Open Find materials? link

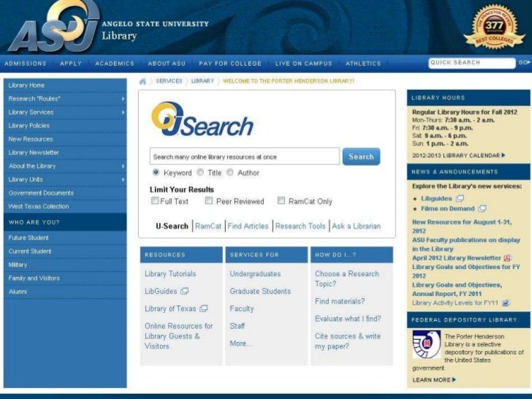(340, 301)
